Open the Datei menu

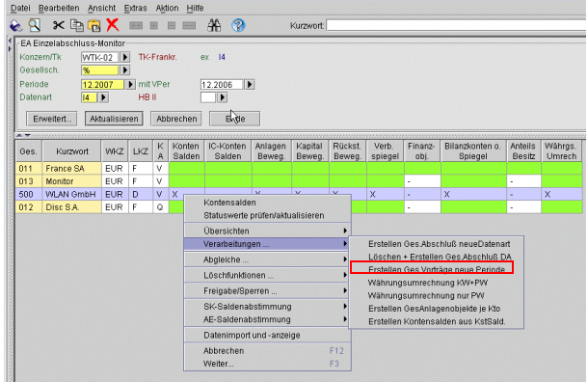20,8
